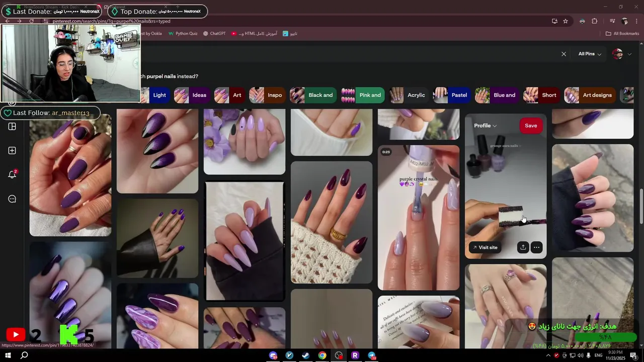644x362 pixels.
Task: Open the Pinterest profile avatar
Action: coord(617,54)
